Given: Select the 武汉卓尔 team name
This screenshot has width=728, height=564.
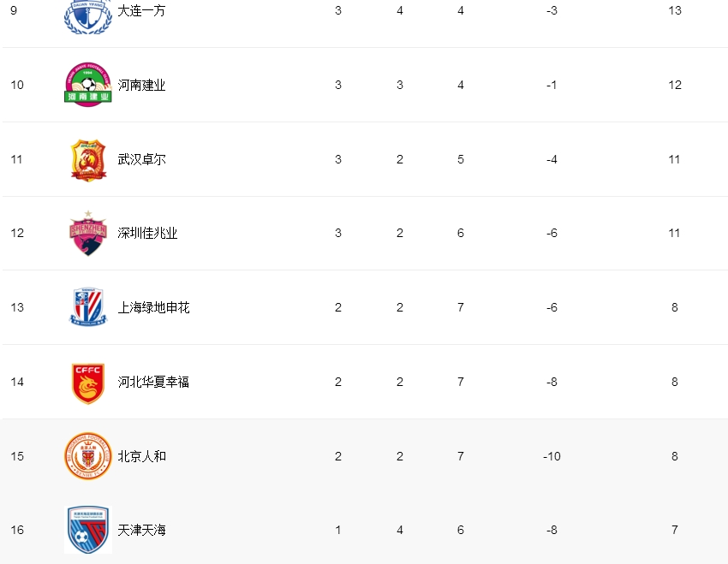Looking at the screenshot, I should pos(141,159).
